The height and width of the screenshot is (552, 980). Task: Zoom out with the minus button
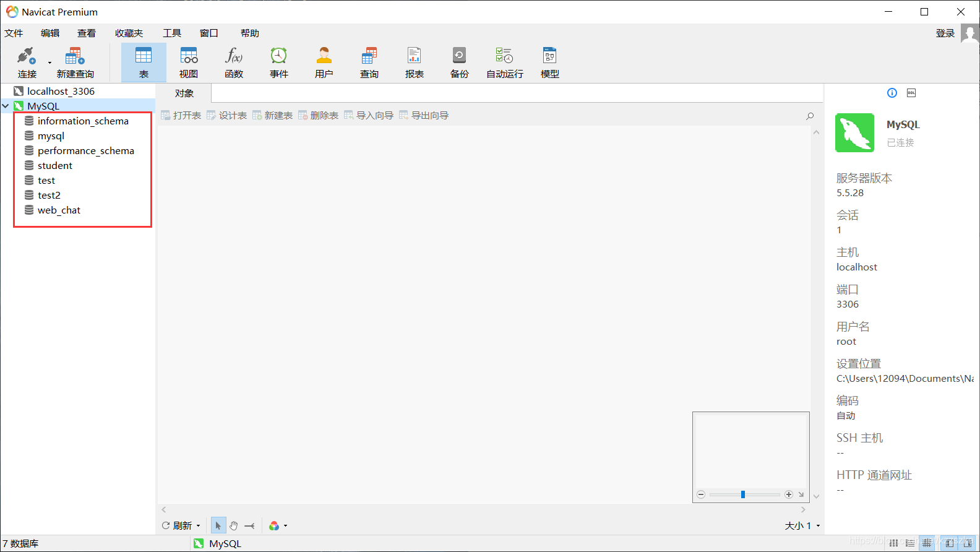point(701,494)
